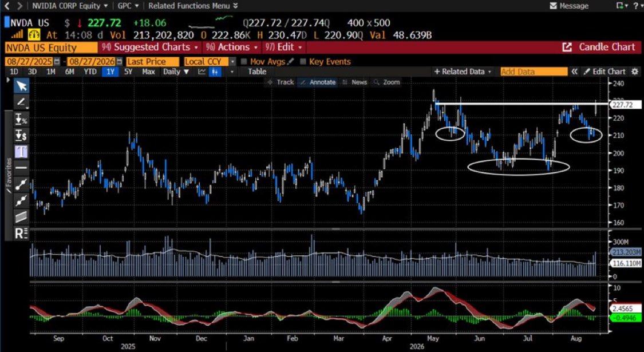Expand Related Functions Menu
644x352 pixels.
(x=193, y=6)
